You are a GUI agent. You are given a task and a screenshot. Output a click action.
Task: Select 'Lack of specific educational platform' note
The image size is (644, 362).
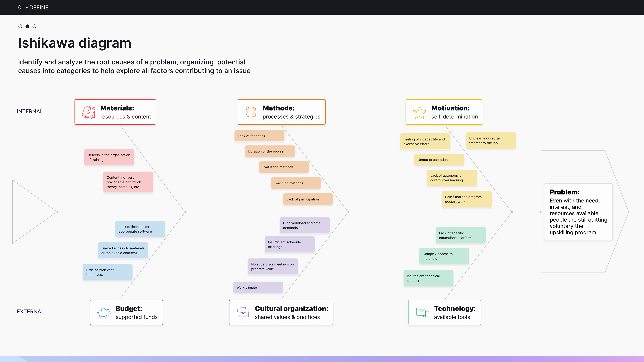coord(460,235)
